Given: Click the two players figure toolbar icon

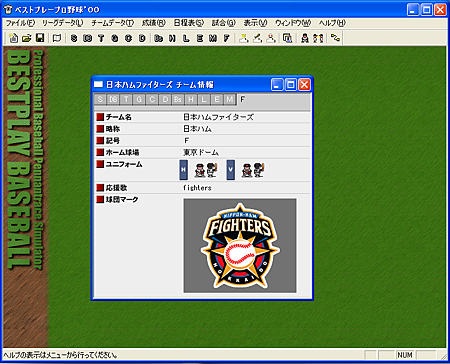Looking at the screenshot, I should point(318,38).
